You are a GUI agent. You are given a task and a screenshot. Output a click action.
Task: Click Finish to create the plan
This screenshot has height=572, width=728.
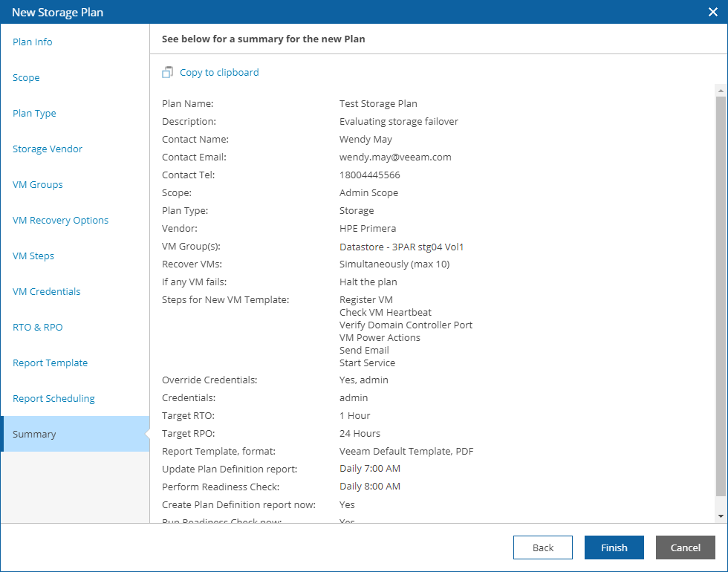[614, 547]
